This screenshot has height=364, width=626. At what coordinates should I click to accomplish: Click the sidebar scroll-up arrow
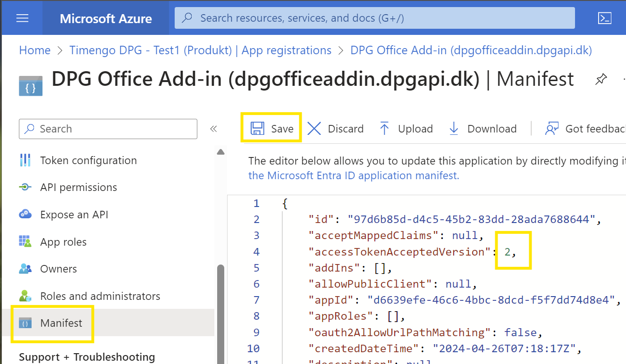[220, 152]
